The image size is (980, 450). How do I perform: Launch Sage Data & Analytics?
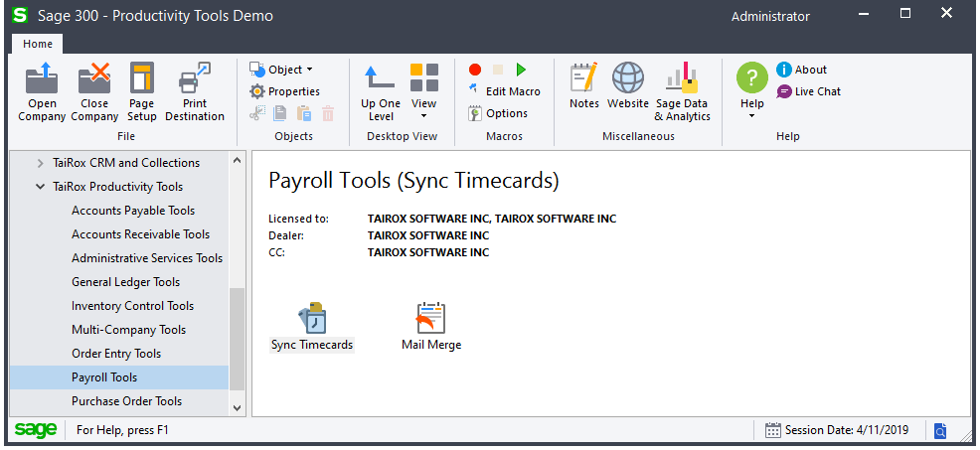(682, 92)
